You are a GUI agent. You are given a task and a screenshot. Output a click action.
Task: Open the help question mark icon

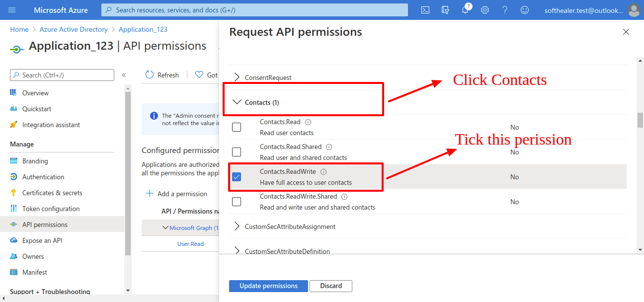point(505,10)
